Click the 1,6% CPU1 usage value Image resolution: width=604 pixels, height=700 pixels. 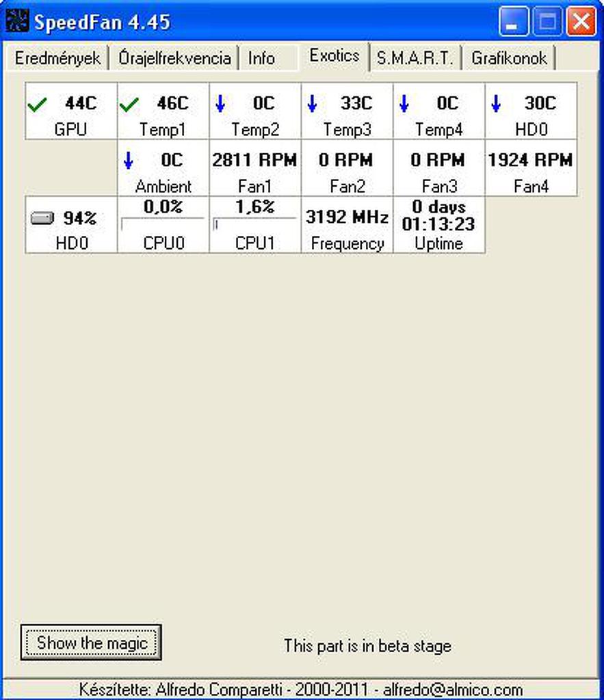(255, 206)
